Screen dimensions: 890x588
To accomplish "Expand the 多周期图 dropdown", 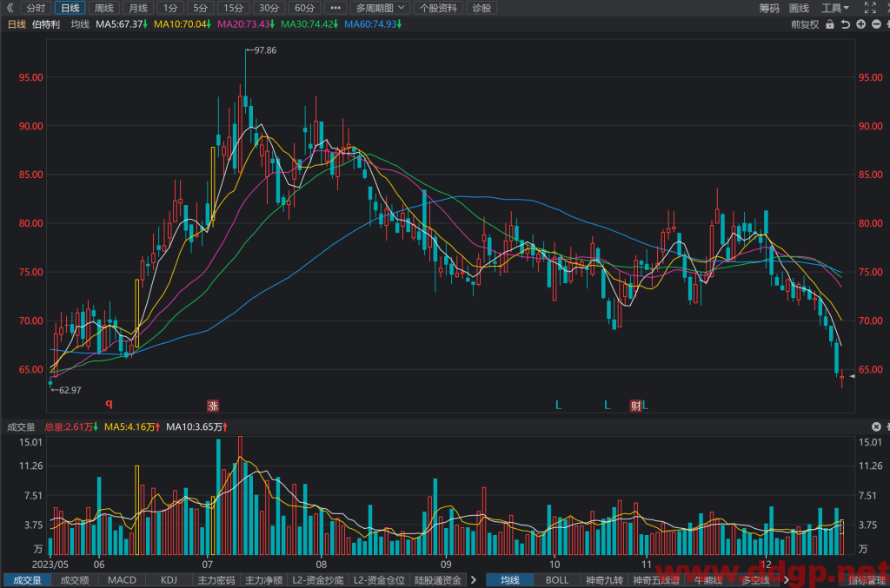I will tap(380, 8).
